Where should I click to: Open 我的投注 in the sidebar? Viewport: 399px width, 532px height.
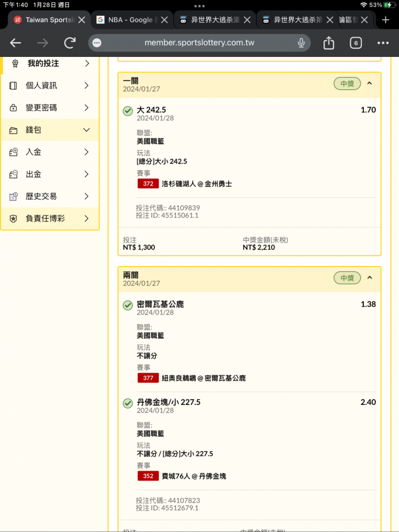pos(50,63)
